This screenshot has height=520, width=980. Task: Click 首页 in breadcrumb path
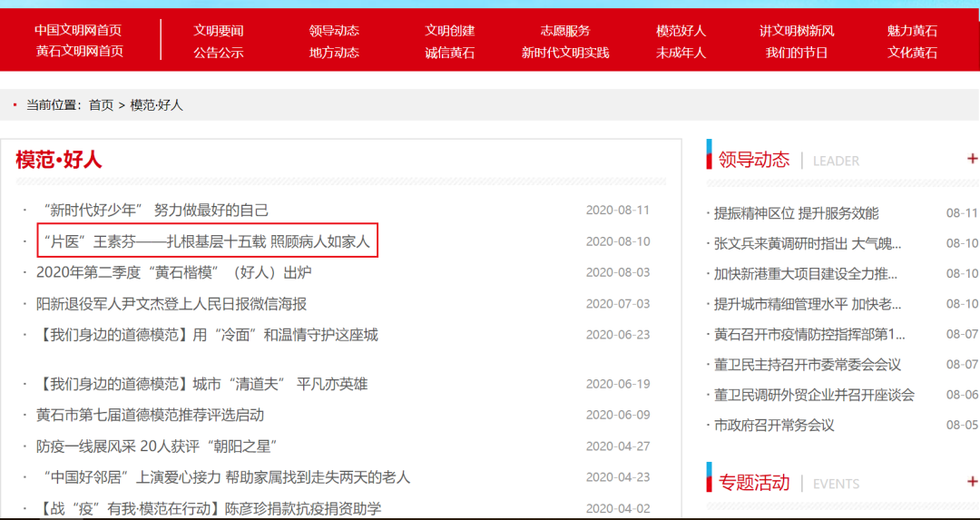[x=101, y=105]
